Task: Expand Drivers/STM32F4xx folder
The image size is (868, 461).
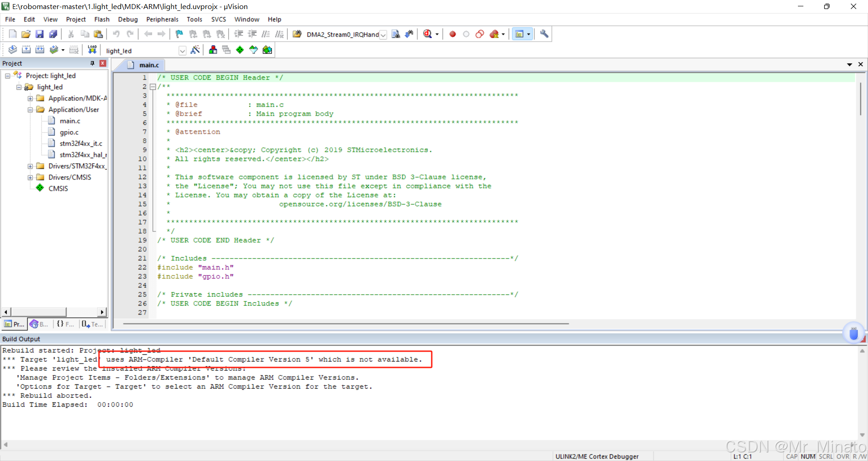Action: click(30, 166)
